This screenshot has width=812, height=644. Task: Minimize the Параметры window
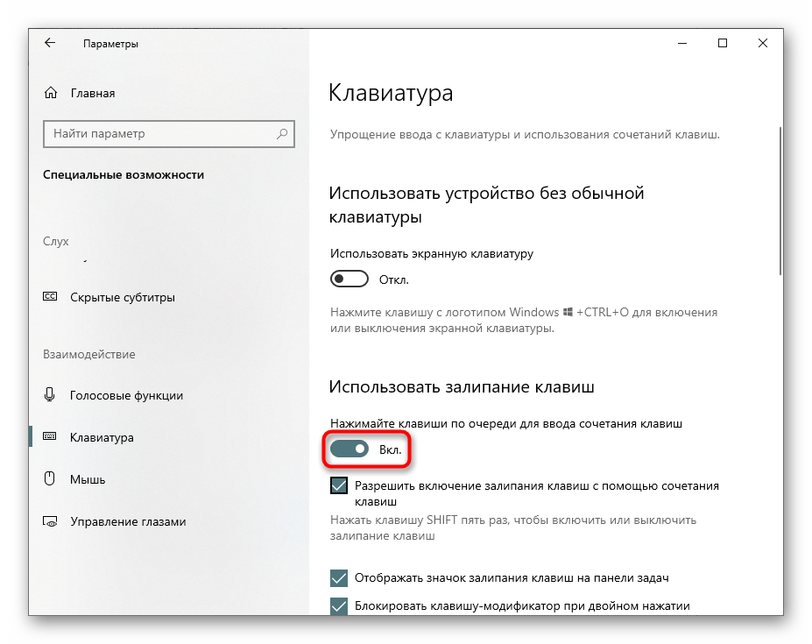point(682,43)
